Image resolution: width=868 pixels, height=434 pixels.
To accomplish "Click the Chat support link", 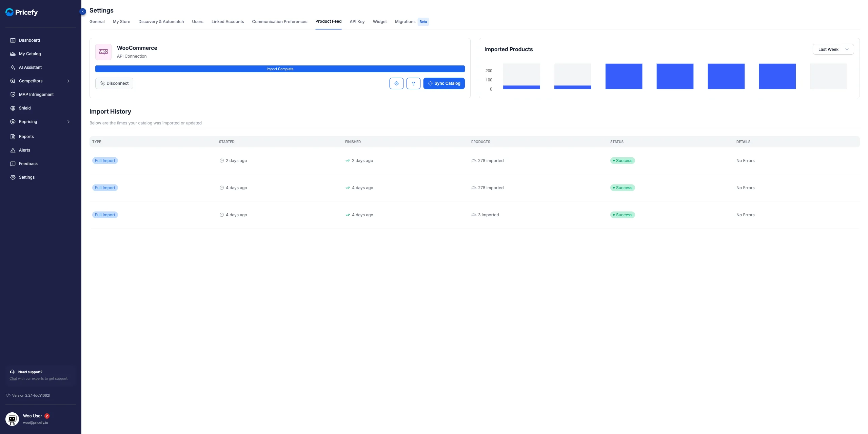I will pos(13,379).
